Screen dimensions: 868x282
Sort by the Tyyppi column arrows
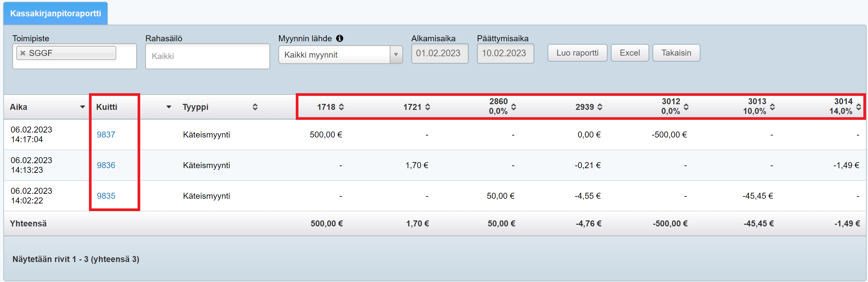point(255,107)
